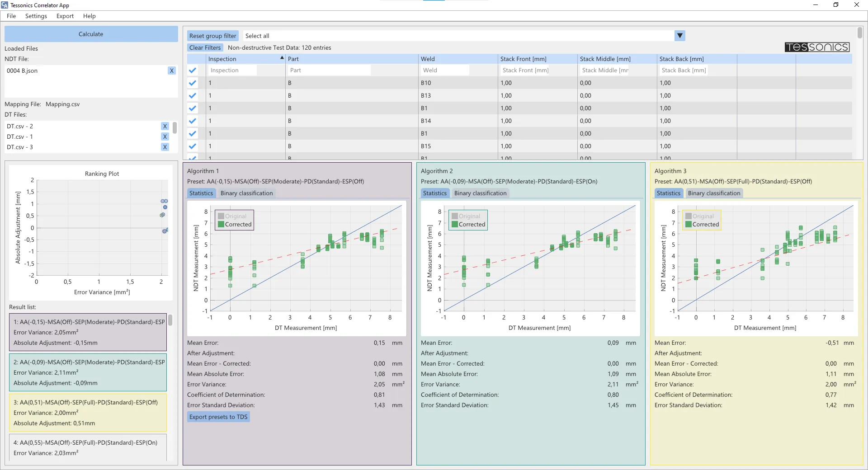The width and height of the screenshot is (868, 470).
Task: Click the sort arrow on Inspection column
Action: [x=282, y=58]
